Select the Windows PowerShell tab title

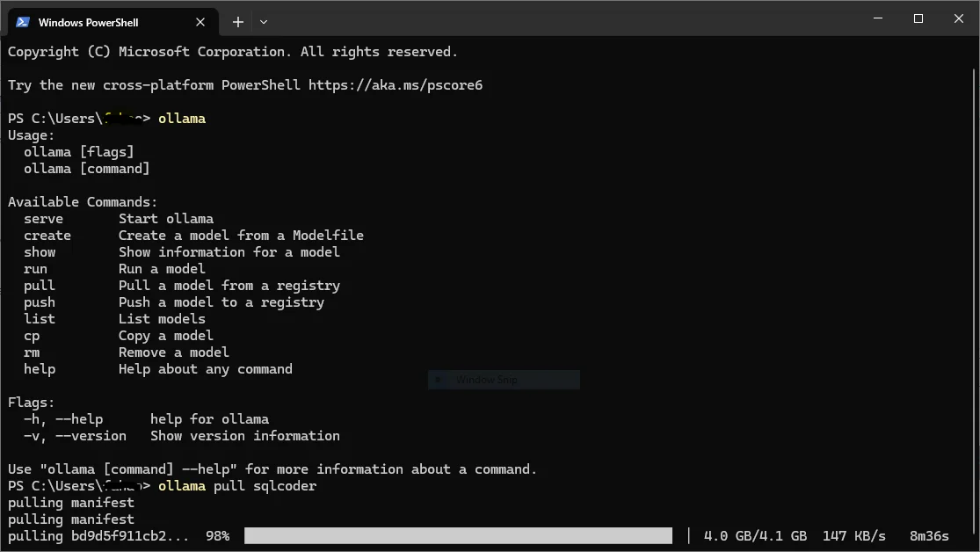pos(88,22)
